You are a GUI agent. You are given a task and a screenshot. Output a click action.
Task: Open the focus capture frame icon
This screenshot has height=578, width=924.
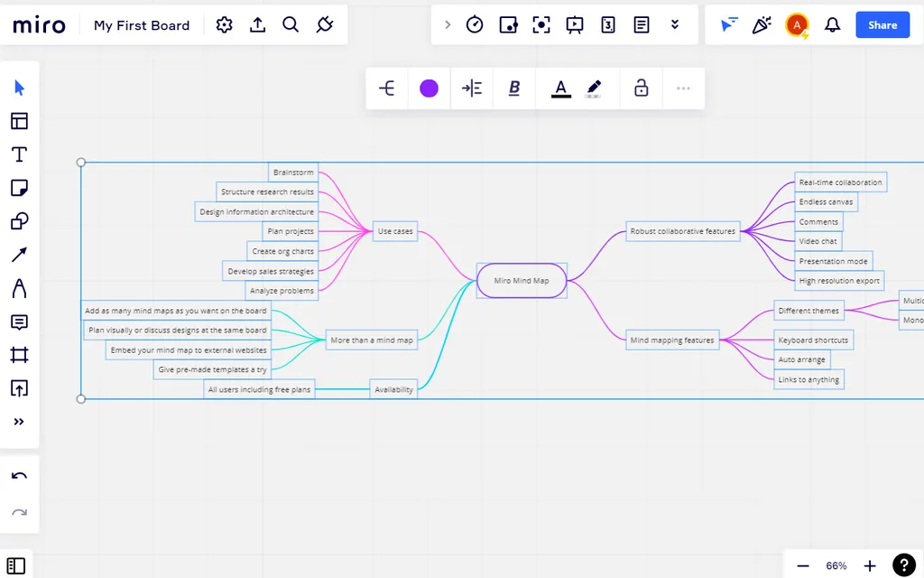pyautogui.click(x=541, y=24)
